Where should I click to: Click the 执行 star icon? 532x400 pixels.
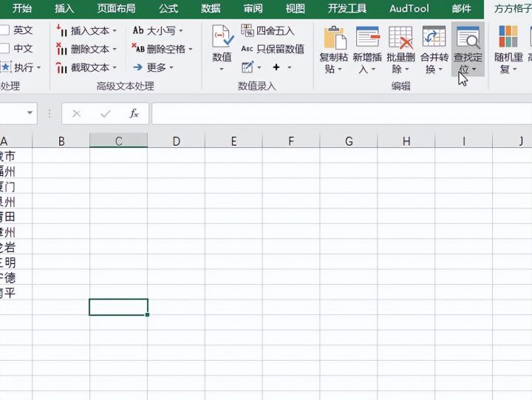point(5,67)
